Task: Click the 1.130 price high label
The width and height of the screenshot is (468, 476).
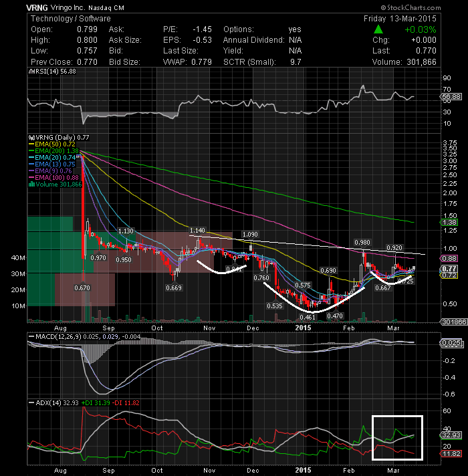Action: 126,231
